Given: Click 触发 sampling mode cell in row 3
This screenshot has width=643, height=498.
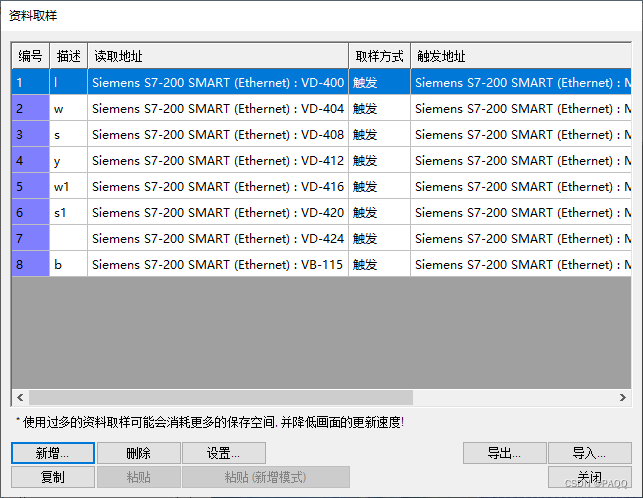Looking at the screenshot, I should point(380,134).
